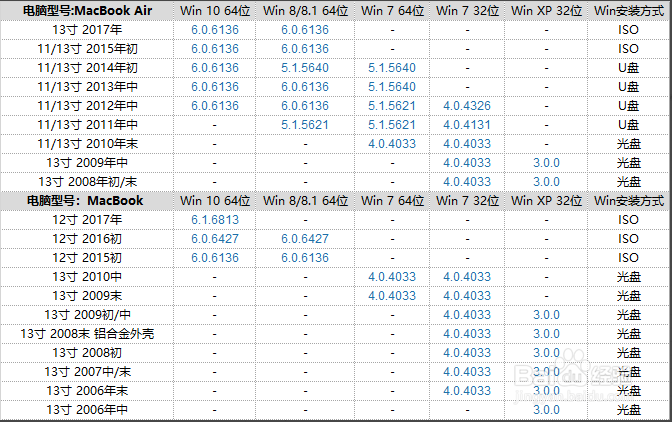The height and width of the screenshot is (422, 672).
Task: Open 3.0.0 for 13寸 2008末 铝合金外壳
Action: coord(546,334)
